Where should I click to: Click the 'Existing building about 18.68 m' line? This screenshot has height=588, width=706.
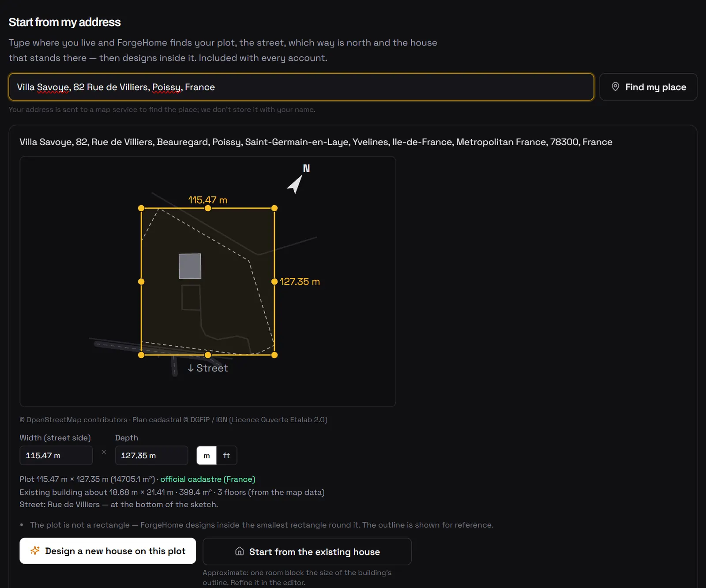(x=172, y=492)
